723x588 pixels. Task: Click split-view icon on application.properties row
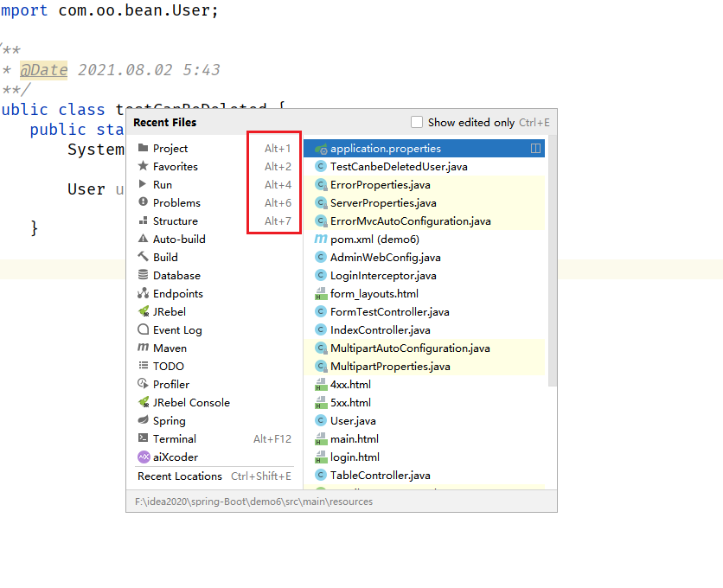(535, 149)
